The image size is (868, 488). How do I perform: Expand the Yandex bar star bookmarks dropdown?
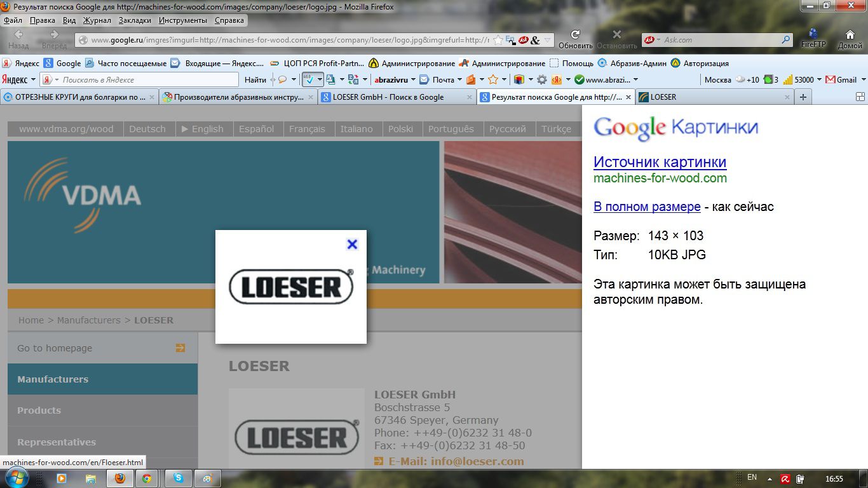pyautogui.click(x=504, y=79)
